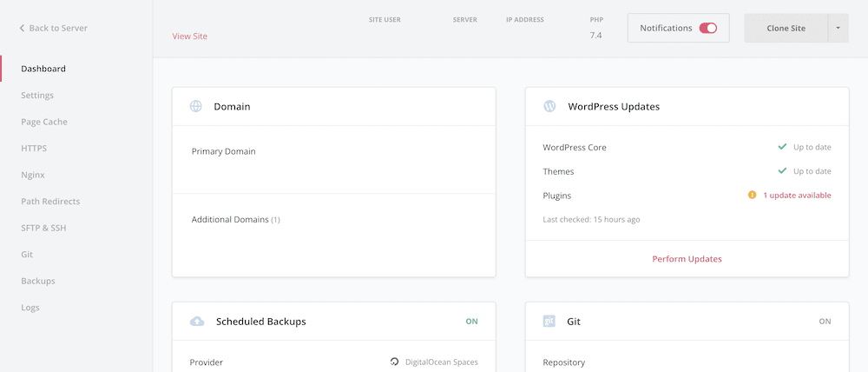Image resolution: width=868 pixels, height=372 pixels.
Task: Select HTTPS in the sidebar
Action: point(34,149)
